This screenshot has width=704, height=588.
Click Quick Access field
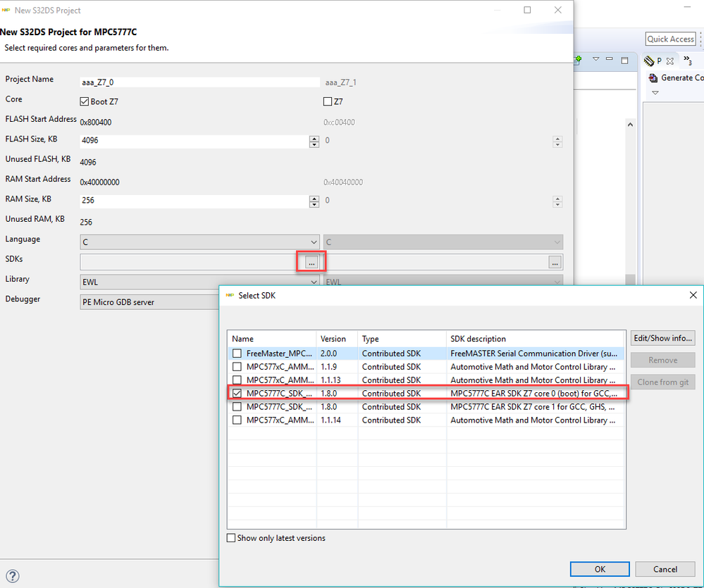click(671, 39)
